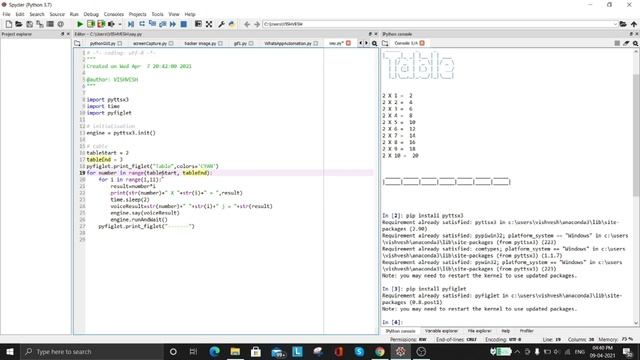Step into the function in debugger
Screen dimensions: 640x360
(x=152, y=24)
